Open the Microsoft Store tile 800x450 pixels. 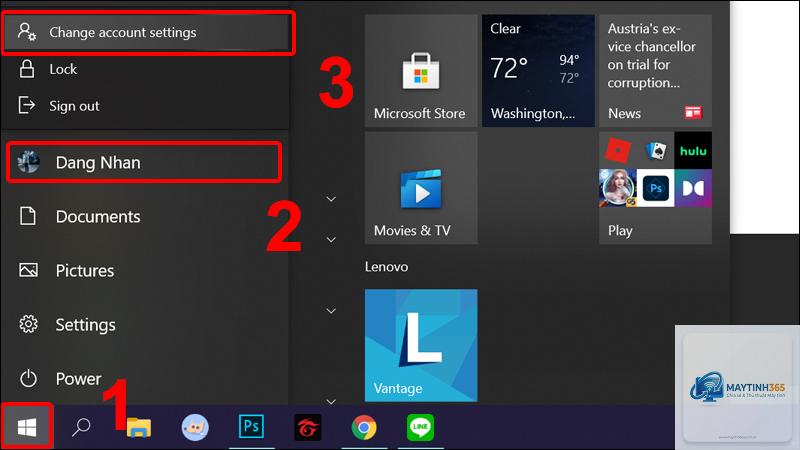click(421, 70)
